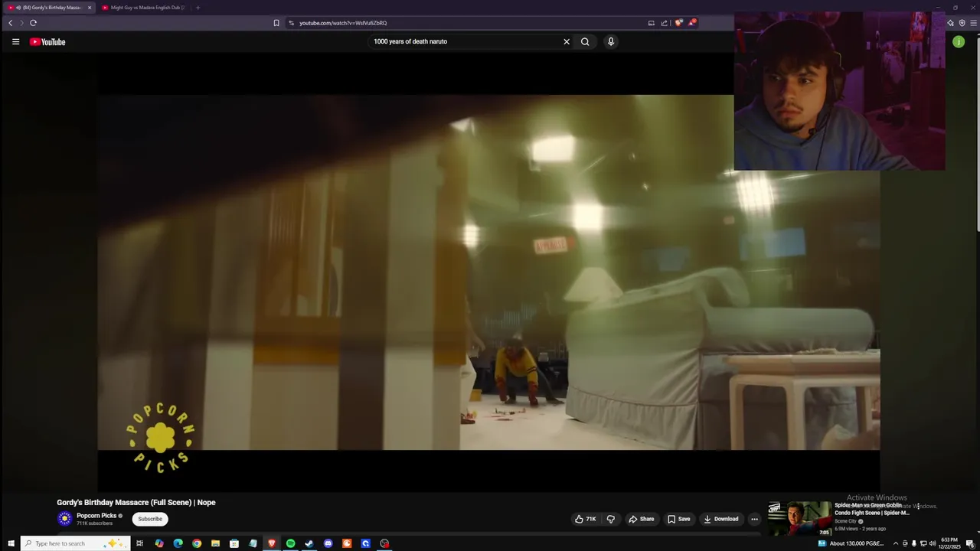Open the green YouTube account avatar
Image resolution: width=980 pixels, height=551 pixels.
click(x=959, y=42)
